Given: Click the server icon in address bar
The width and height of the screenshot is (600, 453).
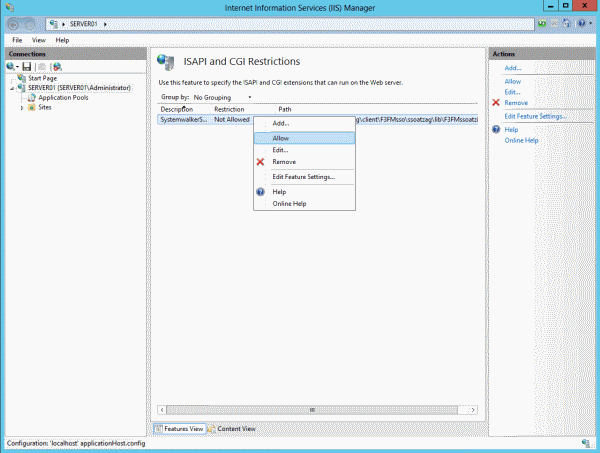Looking at the screenshot, I should 54,24.
